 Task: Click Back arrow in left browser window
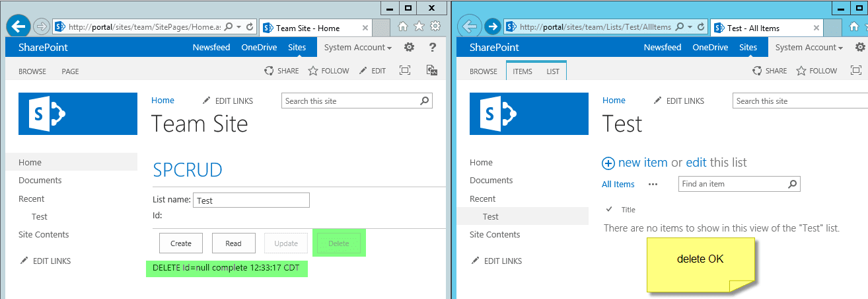pyautogui.click(x=20, y=26)
